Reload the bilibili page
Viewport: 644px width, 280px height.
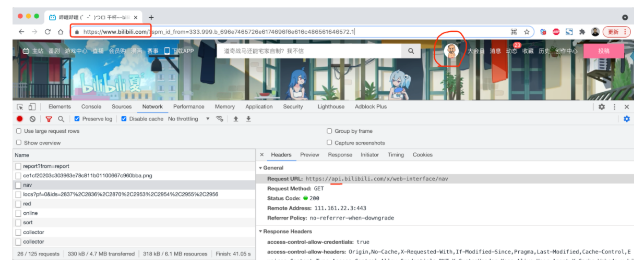point(47,32)
